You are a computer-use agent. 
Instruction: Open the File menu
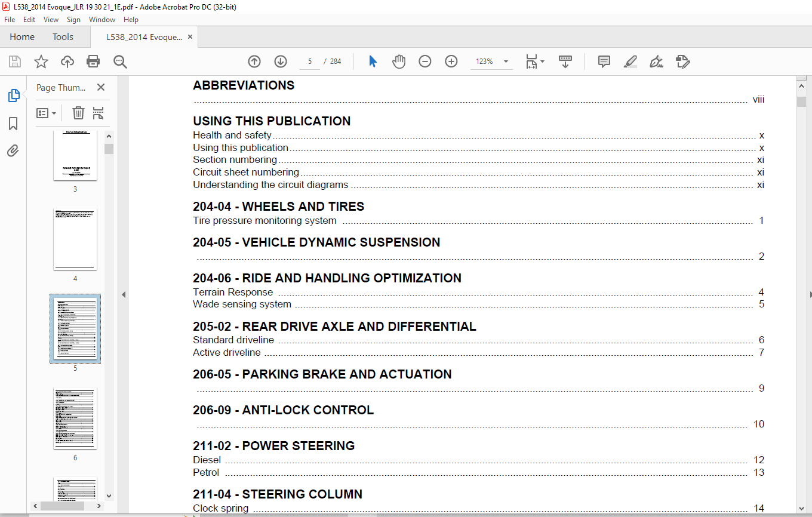10,20
